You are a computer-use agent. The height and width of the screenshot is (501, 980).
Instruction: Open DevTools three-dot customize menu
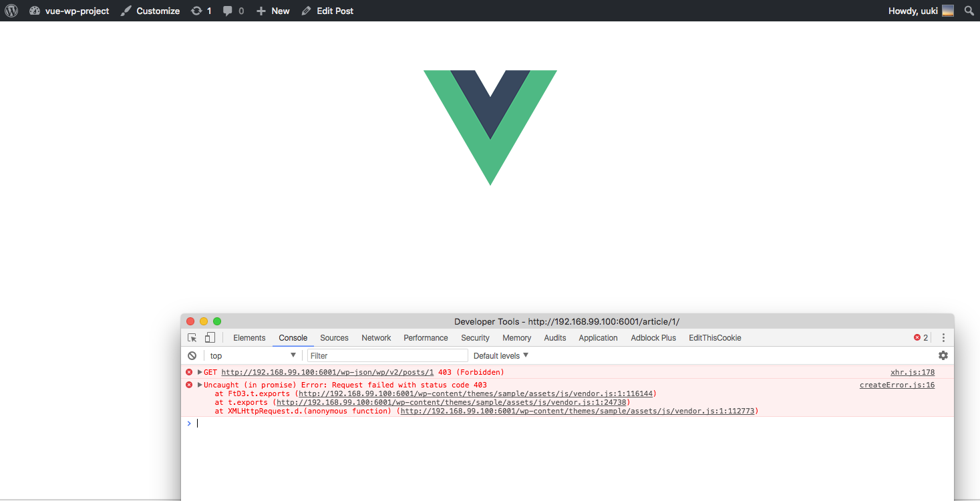(x=944, y=338)
